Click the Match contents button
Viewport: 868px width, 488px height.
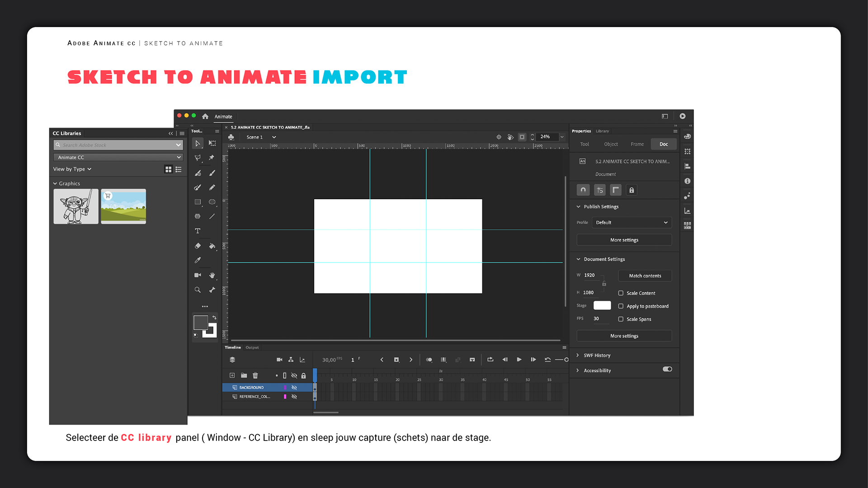645,276
